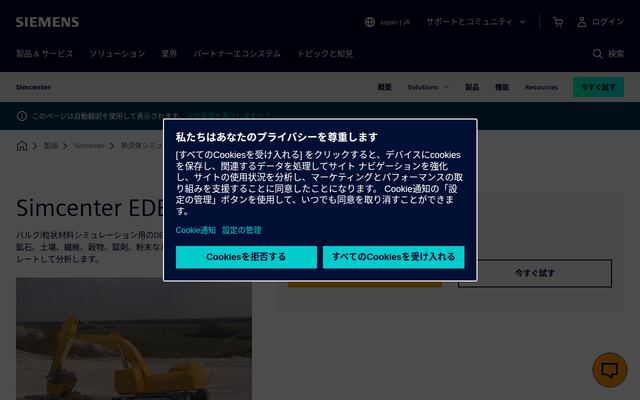Click 製品 breadcrumb link
Image resolution: width=640 pixels, height=400 pixels.
51,146
